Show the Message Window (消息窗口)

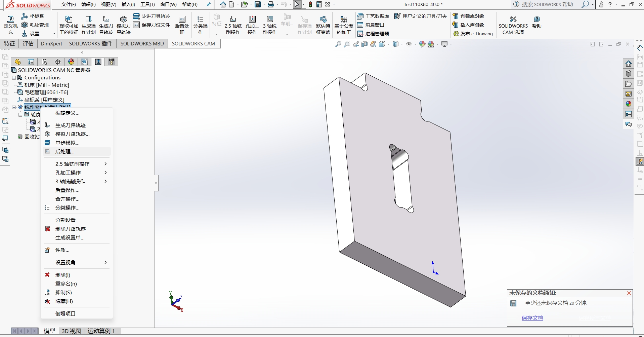tap(371, 25)
